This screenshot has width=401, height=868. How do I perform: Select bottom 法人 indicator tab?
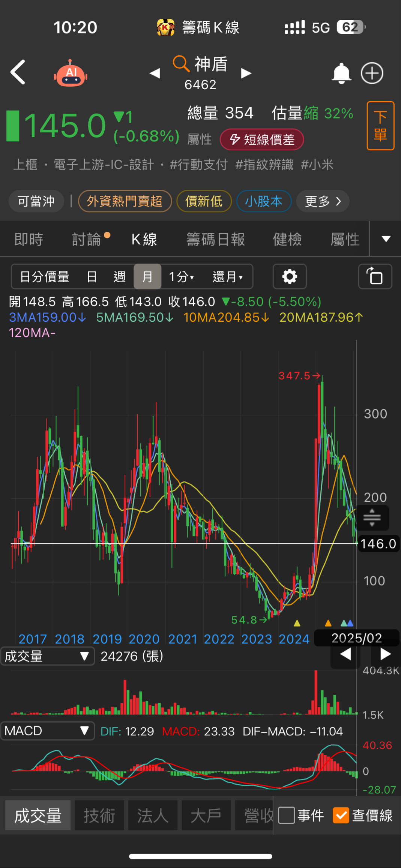(x=153, y=815)
